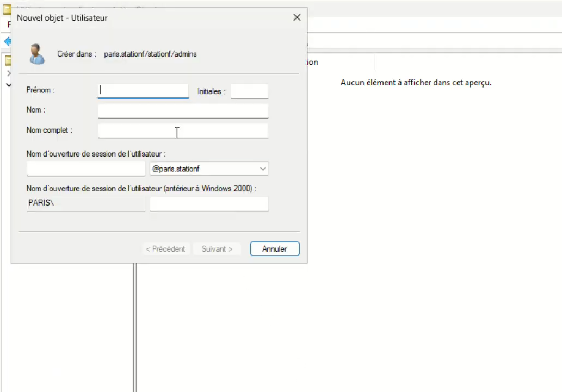
Task: Close the Nouvel objet - Utilisateur dialog
Action: point(297,17)
